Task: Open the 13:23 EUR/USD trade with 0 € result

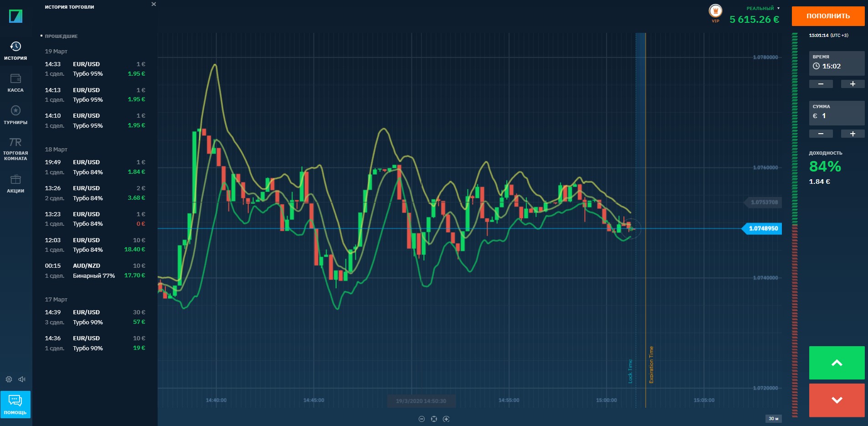Action: (x=95, y=219)
